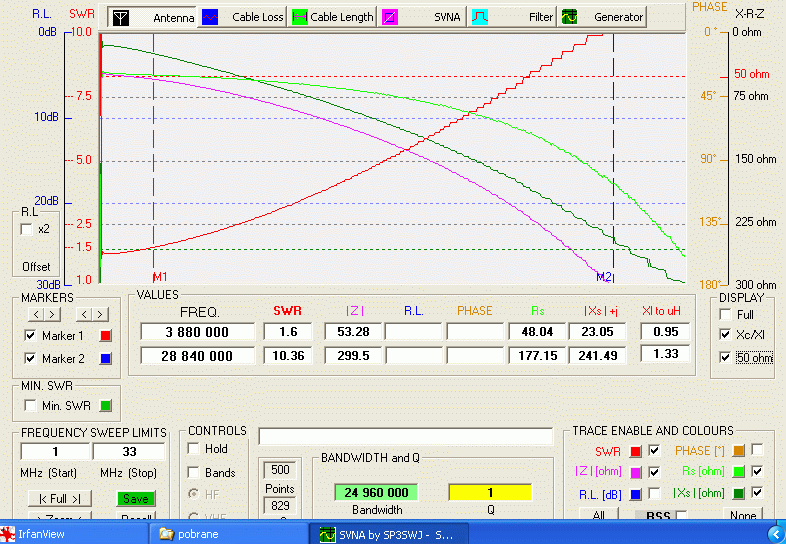
Task: Click the red SWR trace colour swatch
Action: point(635,451)
